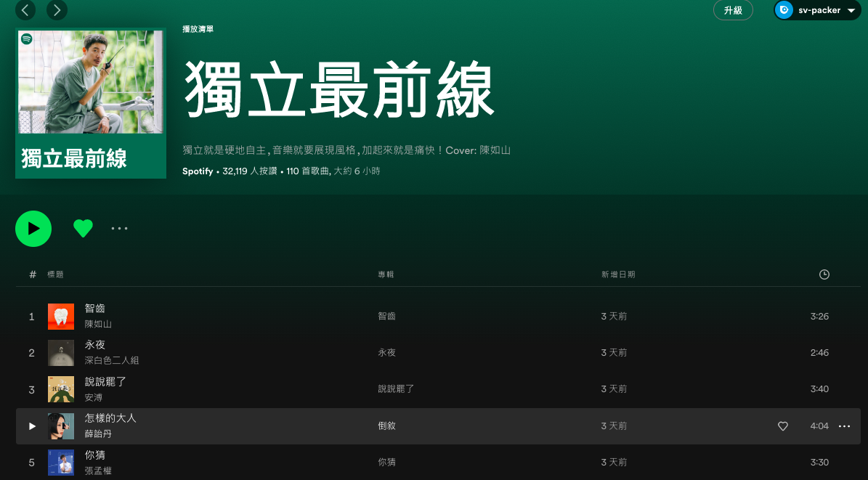Open more options for 怎樣的大人 track
This screenshot has width=868, height=480.
tap(844, 426)
